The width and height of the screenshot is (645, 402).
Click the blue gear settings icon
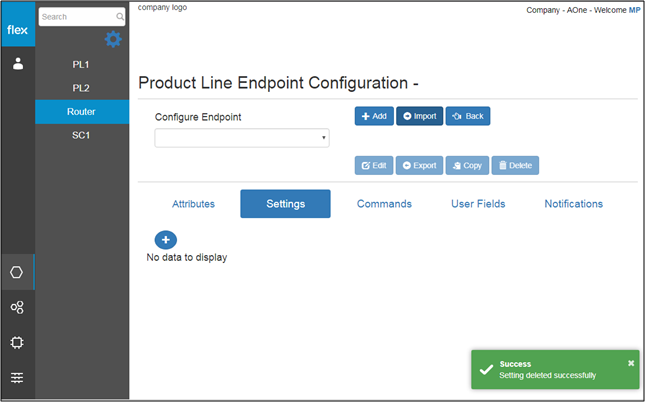point(113,40)
